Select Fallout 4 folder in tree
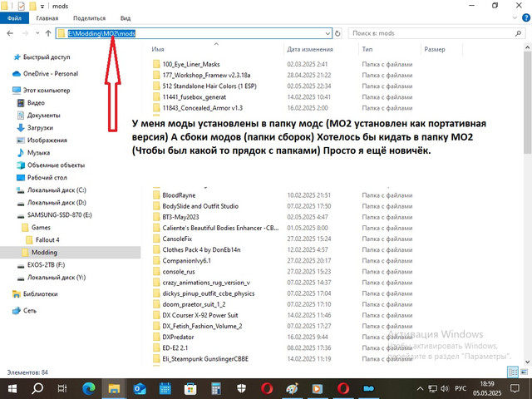Screen dimensions: 532x399 42,240
